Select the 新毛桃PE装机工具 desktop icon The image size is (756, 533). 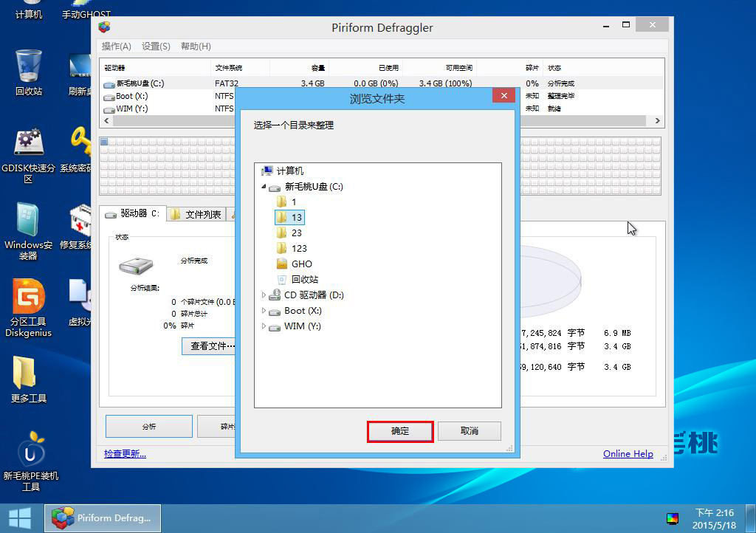(31, 461)
